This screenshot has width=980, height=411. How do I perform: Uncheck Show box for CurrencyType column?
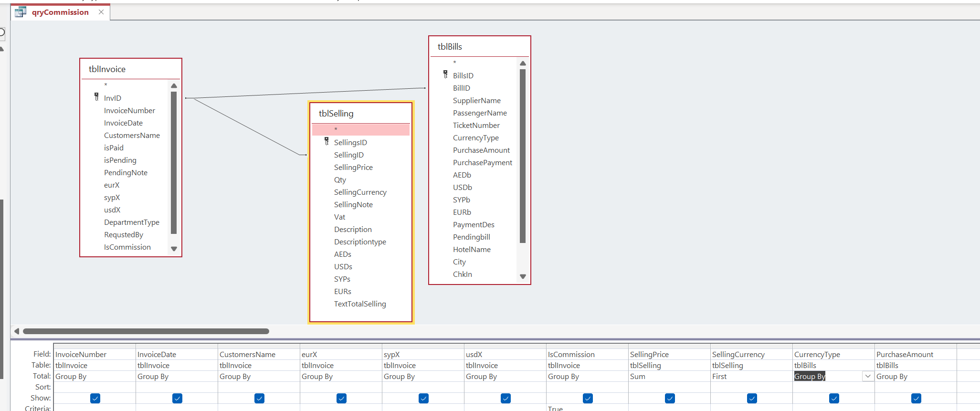click(834, 398)
